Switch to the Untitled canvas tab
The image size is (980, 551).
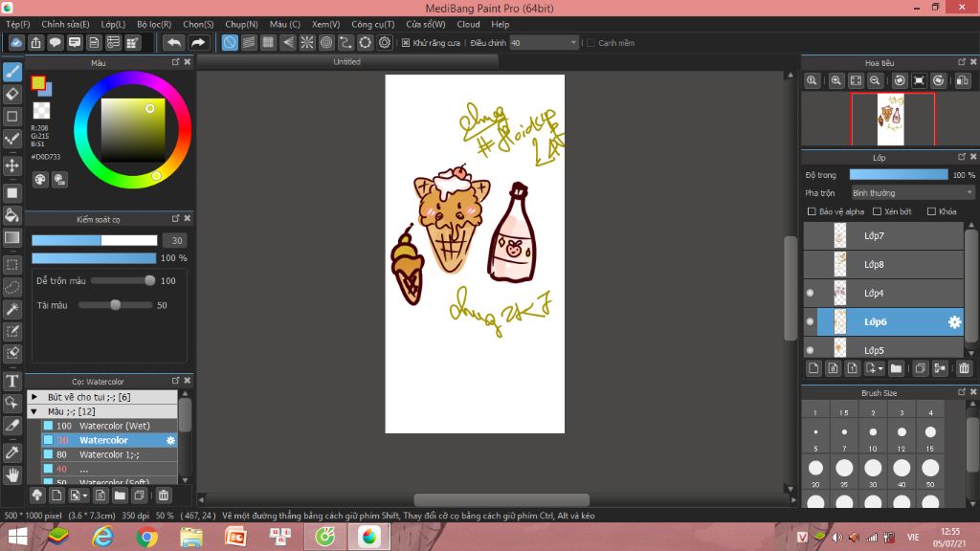tap(346, 62)
